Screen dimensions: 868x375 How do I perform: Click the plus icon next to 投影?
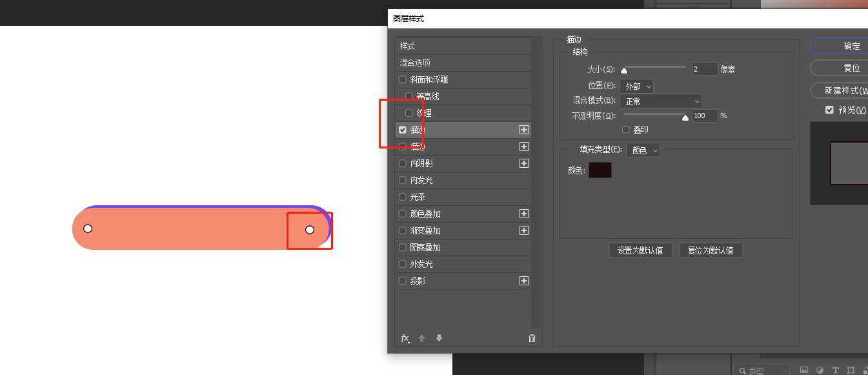click(x=524, y=281)
